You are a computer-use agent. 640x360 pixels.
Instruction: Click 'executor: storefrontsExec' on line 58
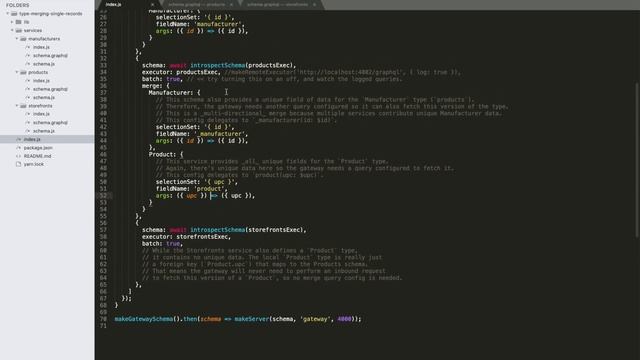point(186,237)
